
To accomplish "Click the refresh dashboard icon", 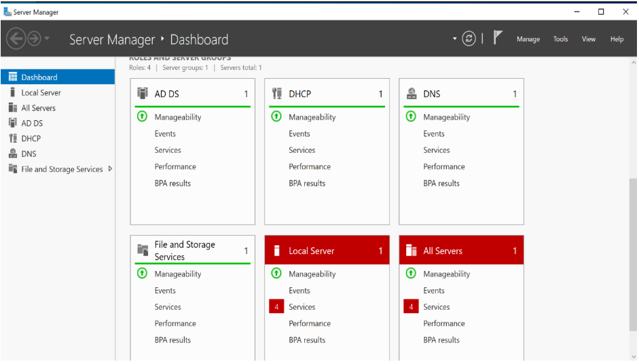I will pos(469,39).
